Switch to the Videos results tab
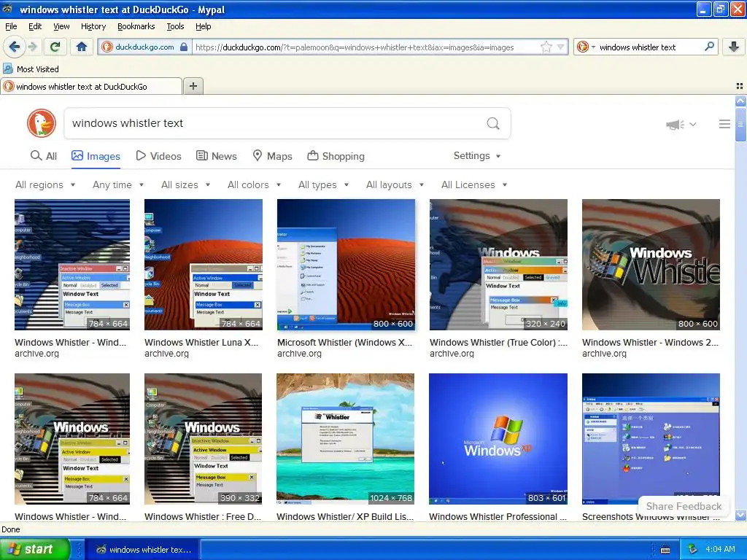The image size is (747, 560). point(158,156)
